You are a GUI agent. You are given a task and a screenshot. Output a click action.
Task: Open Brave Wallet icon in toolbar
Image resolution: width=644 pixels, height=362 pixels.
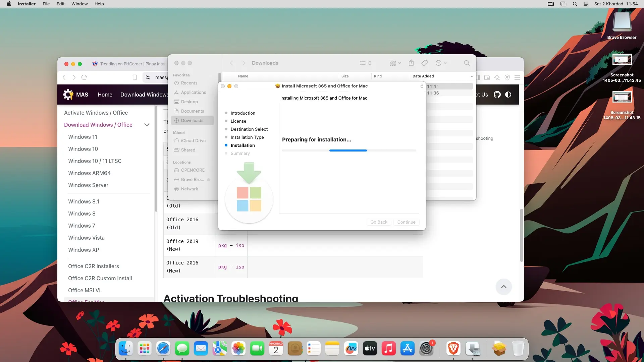(x=487, y=77)
